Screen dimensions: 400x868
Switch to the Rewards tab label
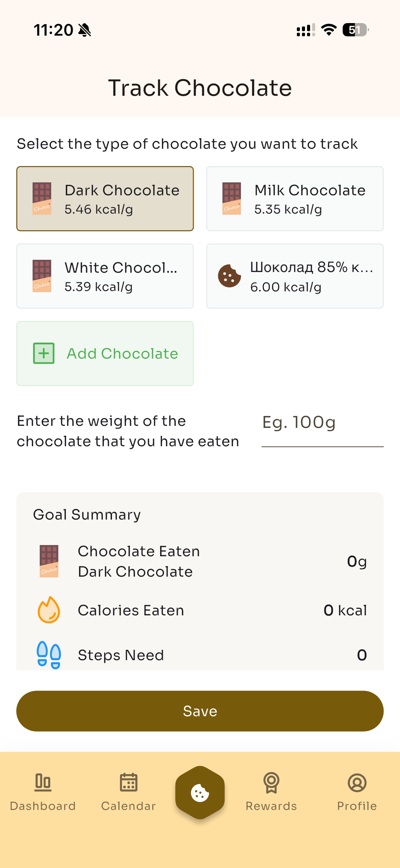coord(271,806)
